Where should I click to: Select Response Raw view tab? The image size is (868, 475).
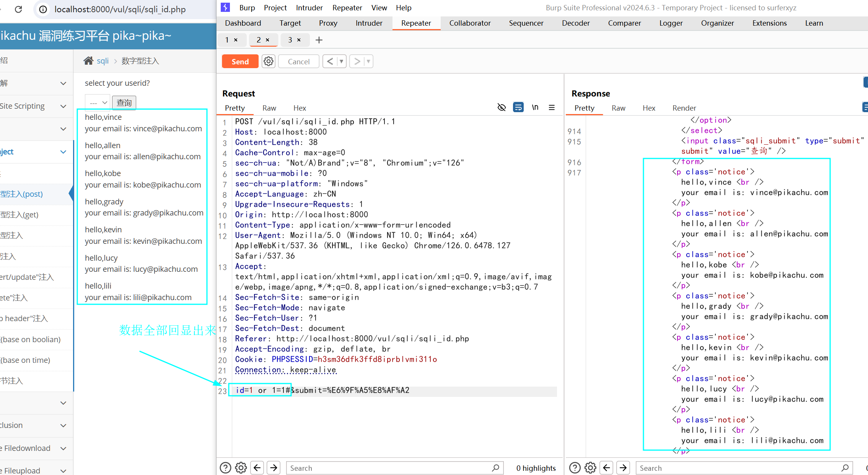[x=619, y=108]
